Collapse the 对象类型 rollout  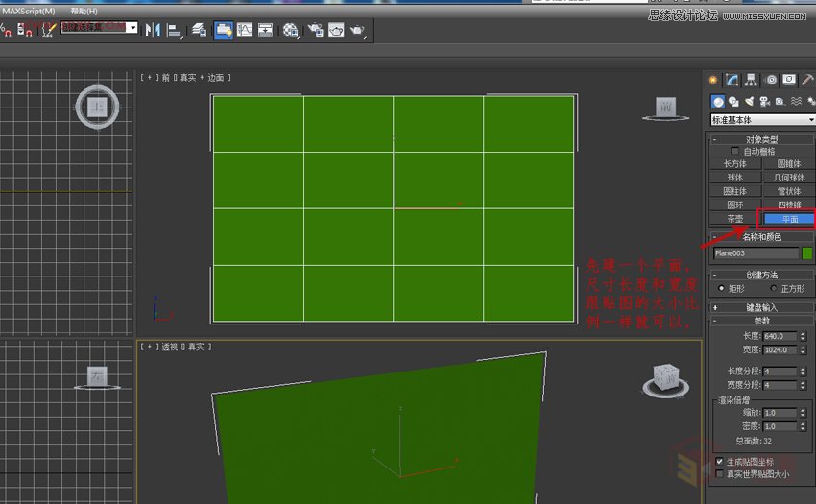[x=761, y=139]
